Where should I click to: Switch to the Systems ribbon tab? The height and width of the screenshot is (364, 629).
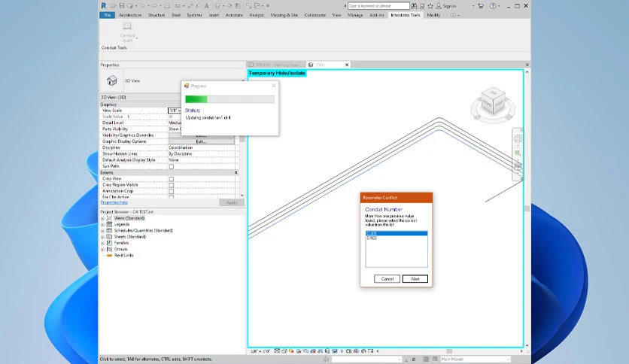click(194, 15)
